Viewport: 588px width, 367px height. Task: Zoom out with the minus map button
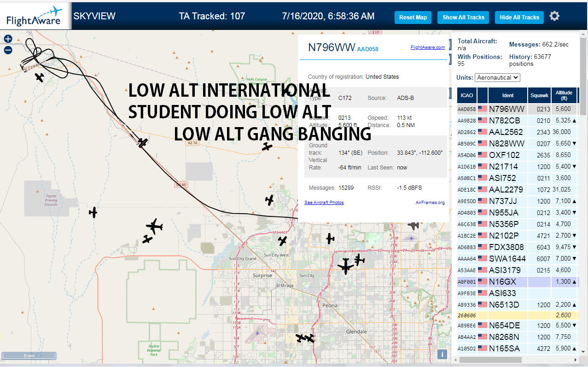8,50
